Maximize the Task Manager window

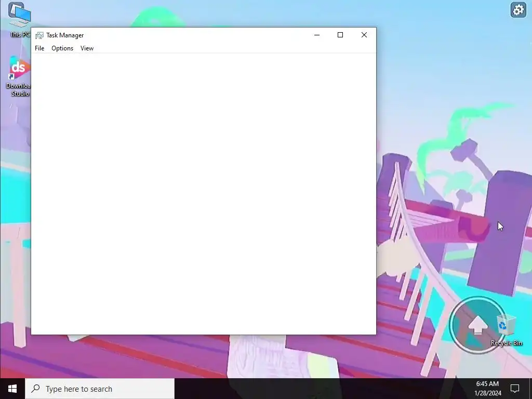click(340, 35)
